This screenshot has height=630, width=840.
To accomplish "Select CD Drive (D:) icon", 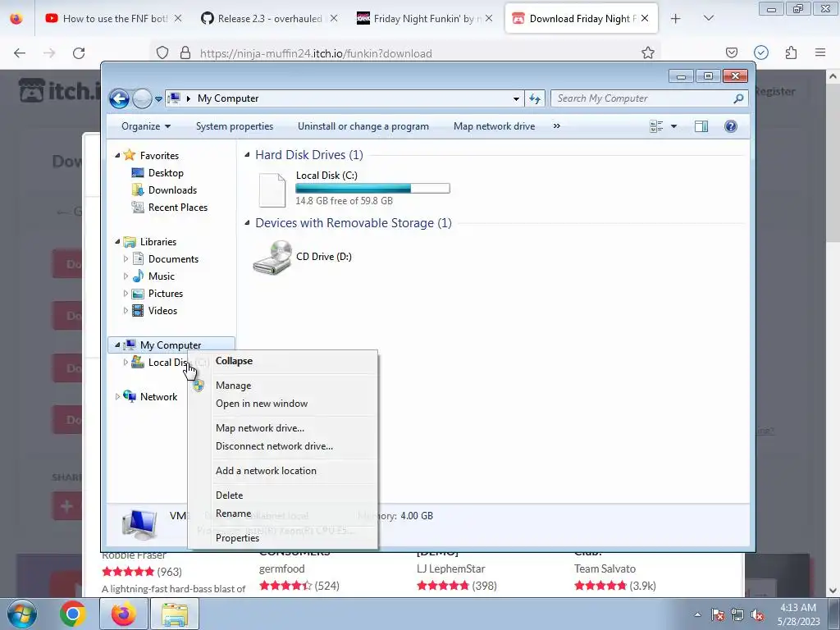I will (272, 257).
